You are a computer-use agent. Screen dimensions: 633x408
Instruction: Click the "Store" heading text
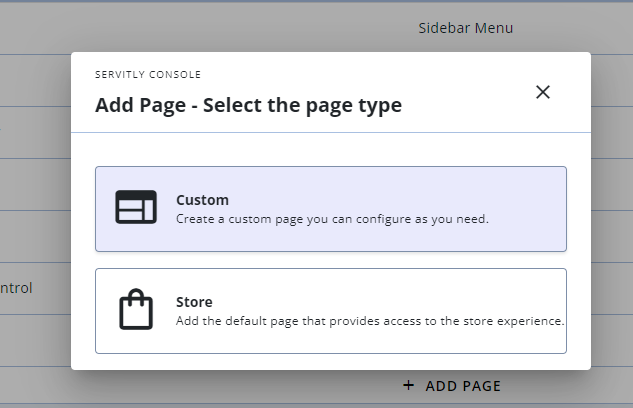click(194, 302)
